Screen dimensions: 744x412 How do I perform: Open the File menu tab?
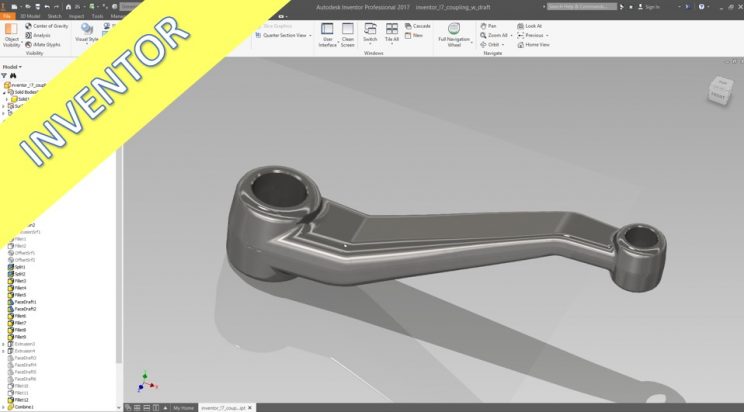[7, 17]
